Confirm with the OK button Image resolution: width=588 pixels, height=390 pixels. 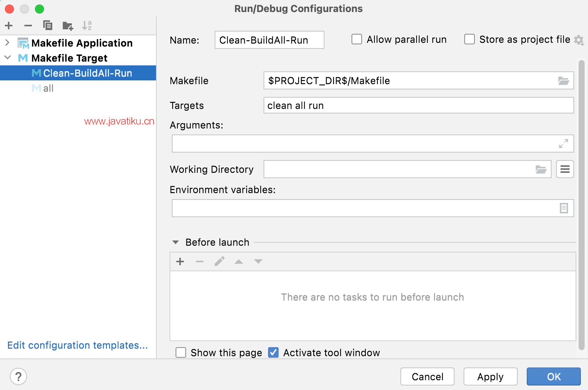[554, 376]
